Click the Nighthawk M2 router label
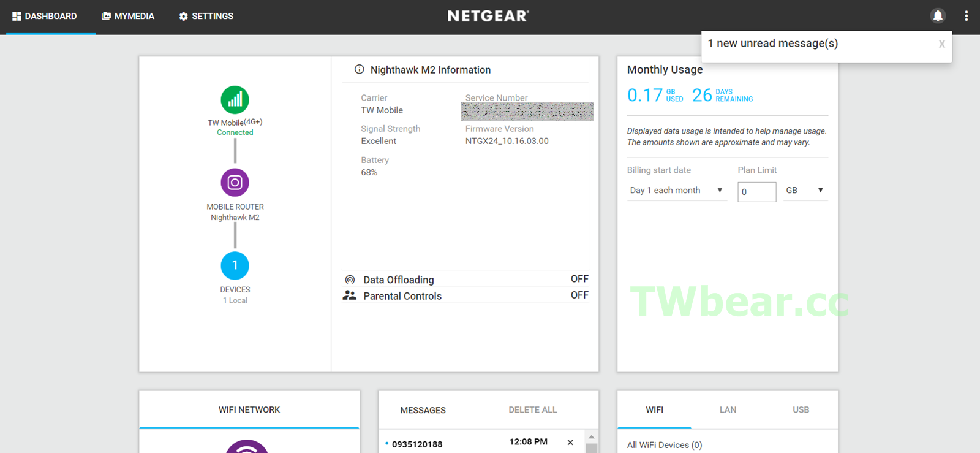The width and height of the screenshot is (980, 453). pos(235,218)
